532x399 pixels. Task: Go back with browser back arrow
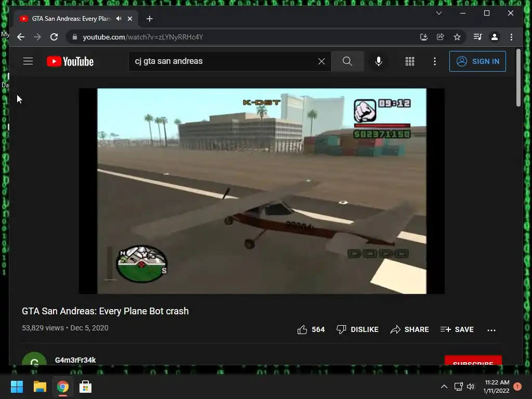point(21,37)
